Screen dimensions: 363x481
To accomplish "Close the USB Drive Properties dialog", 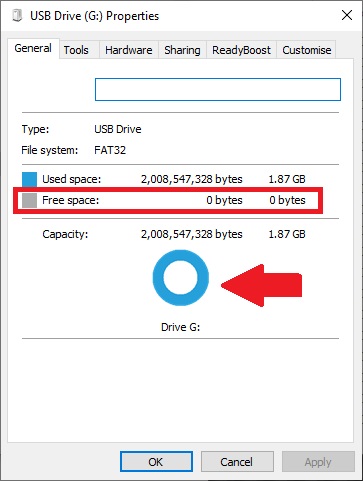I will [x=347, y=15].
